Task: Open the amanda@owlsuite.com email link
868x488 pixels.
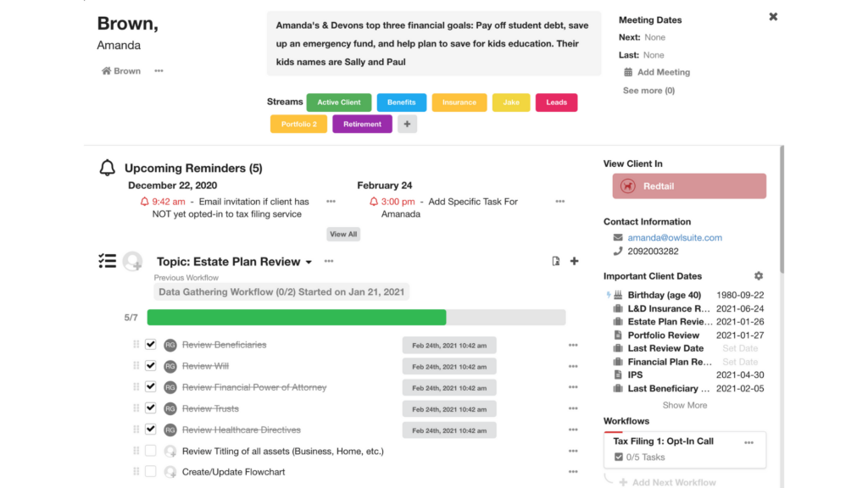Action: pyautogui.click(x=675, y=238)
